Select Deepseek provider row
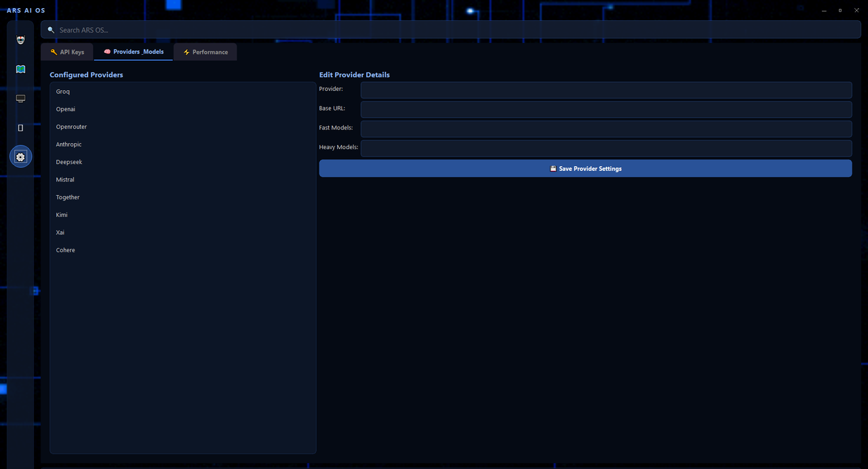This screenshot has width=868, height=469. tap(183, 162)
